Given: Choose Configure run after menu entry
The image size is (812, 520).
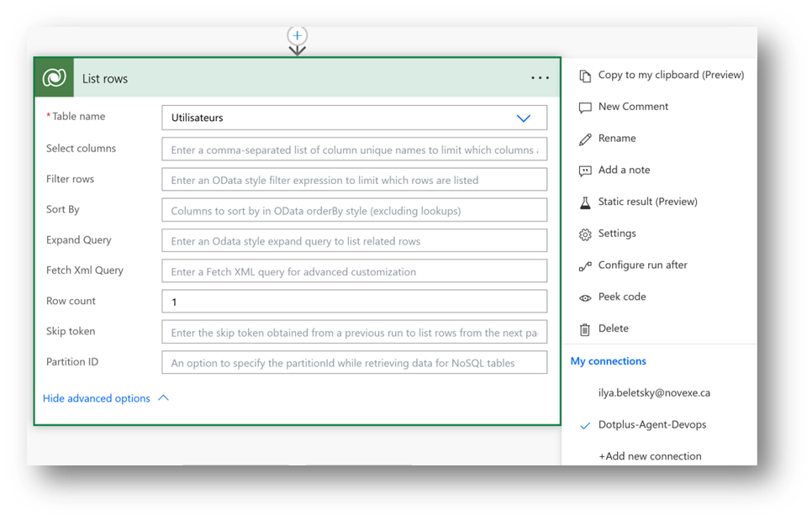Looking at the screenshot, I should click(x=642, y=265).
